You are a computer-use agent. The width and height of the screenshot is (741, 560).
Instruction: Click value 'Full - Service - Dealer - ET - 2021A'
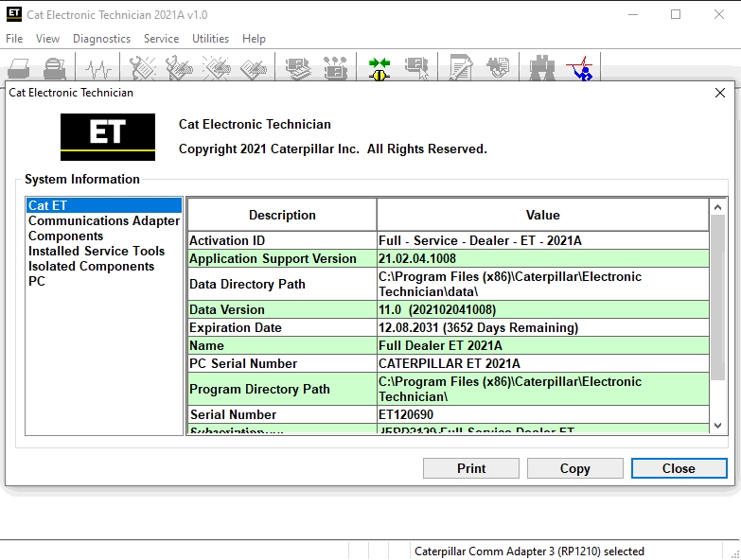click(543, 240)
